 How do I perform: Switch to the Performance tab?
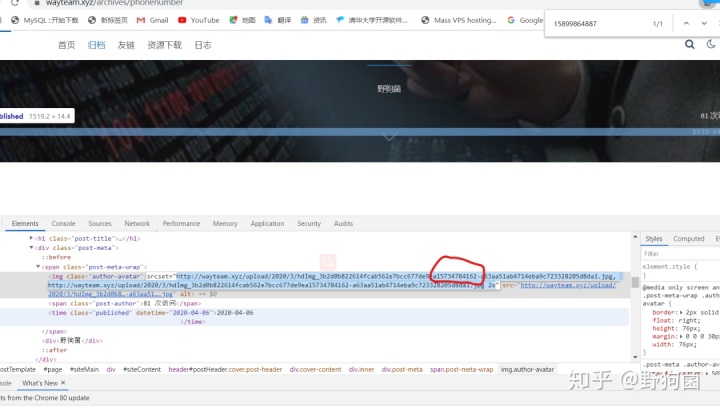click(181, 224)
